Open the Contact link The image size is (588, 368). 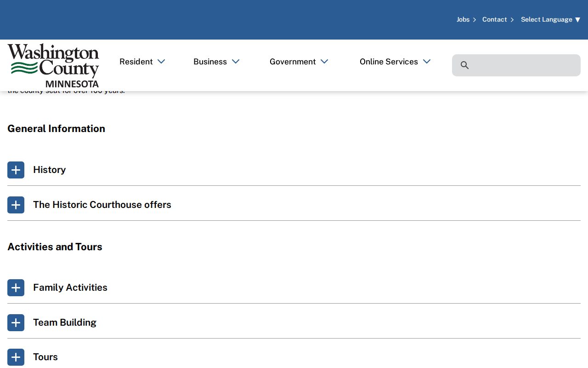494,19
